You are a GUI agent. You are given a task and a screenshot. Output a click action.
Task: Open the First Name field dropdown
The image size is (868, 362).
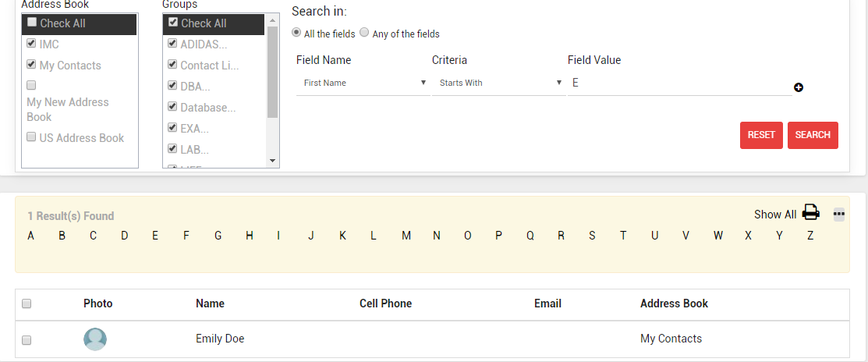coord(363,83)
